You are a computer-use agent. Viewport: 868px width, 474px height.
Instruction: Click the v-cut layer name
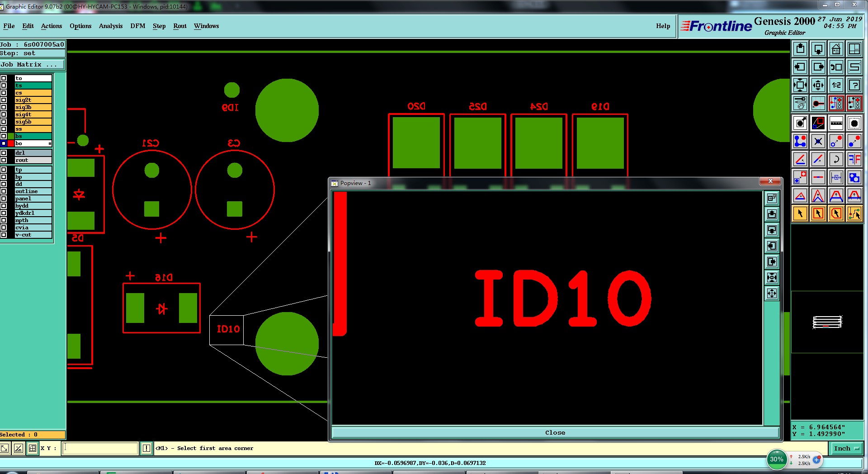click(33, 235)
